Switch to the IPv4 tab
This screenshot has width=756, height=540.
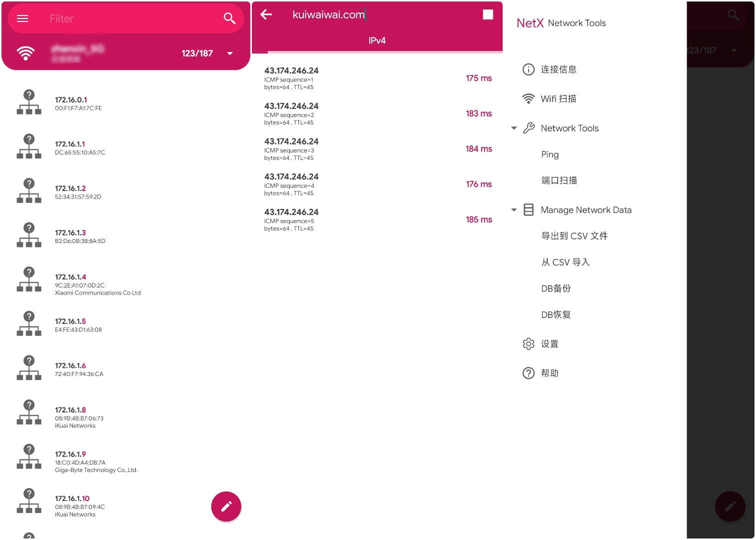pos(377,40)
